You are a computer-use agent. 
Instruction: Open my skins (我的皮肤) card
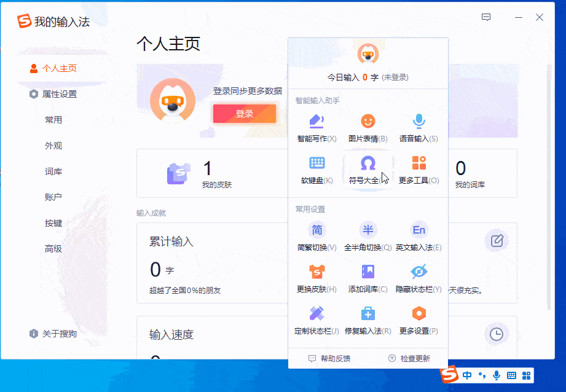coord(212,173)
